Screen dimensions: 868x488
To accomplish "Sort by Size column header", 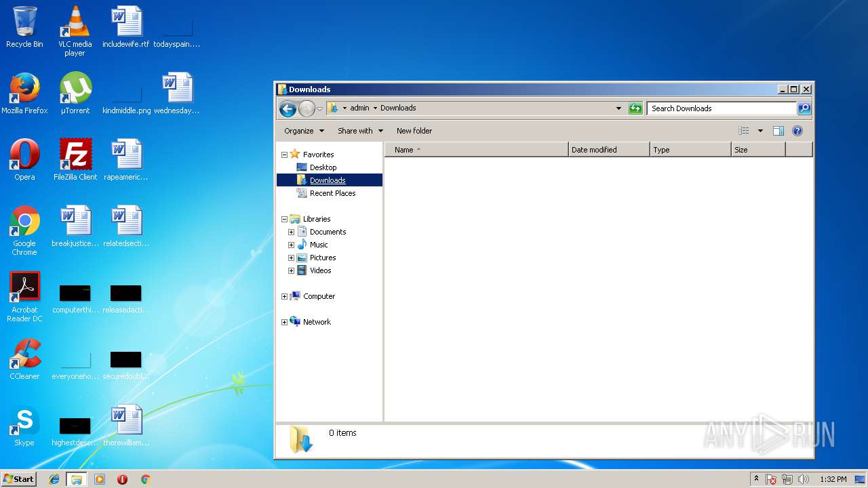I will 758,150.
